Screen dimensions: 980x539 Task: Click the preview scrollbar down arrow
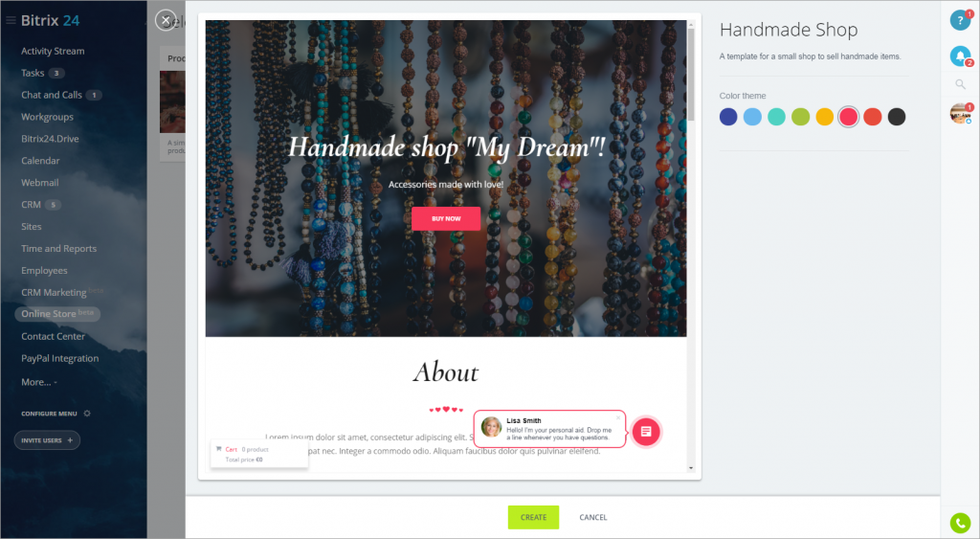(691, 468)
